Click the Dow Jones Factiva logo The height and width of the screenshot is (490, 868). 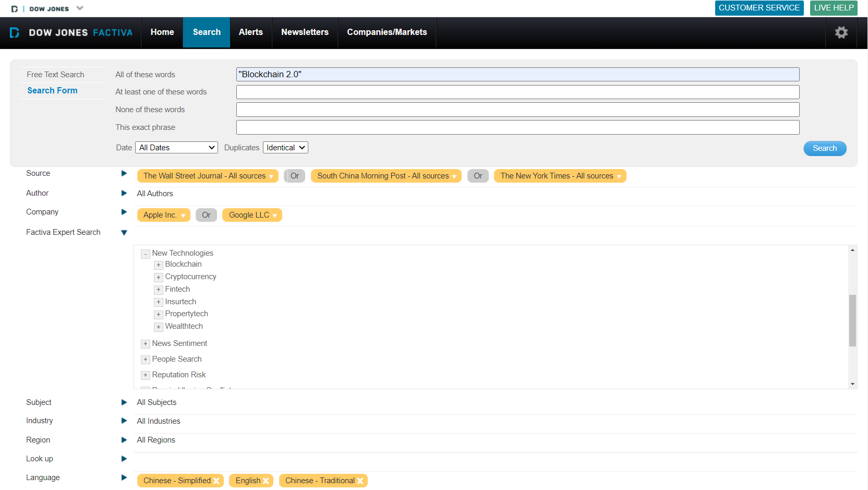click(71, 32)
